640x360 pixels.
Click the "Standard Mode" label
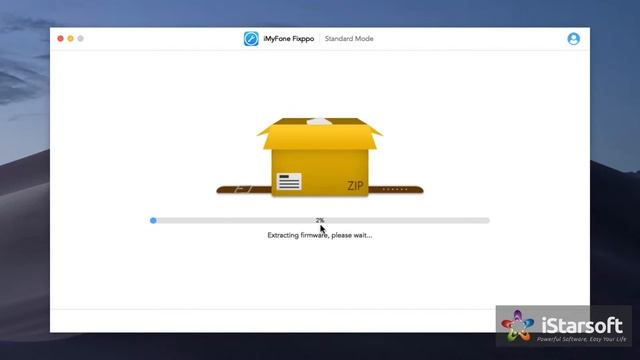pyautogui.click(x=349, y=39)
